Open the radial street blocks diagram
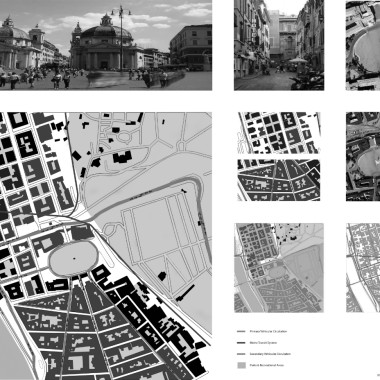Viewport: 380px width, 380px height. click(x=279, y=180)
